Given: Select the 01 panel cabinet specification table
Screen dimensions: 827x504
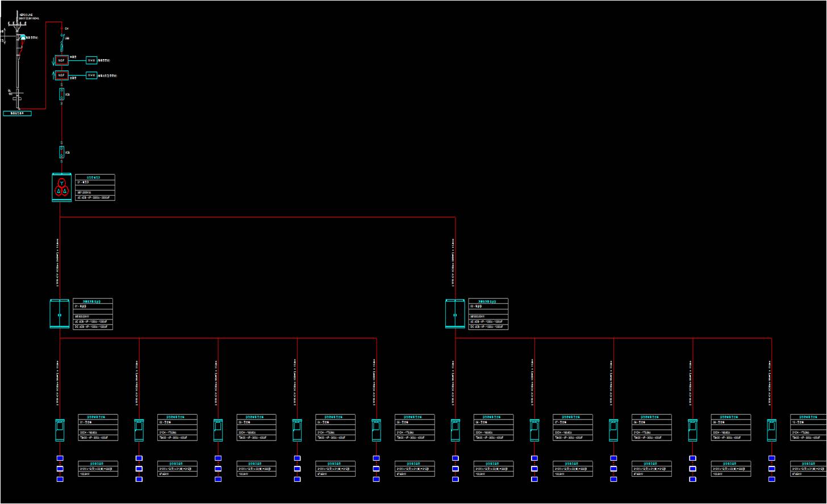Looking at the screenshot, I should click(93, 314).
